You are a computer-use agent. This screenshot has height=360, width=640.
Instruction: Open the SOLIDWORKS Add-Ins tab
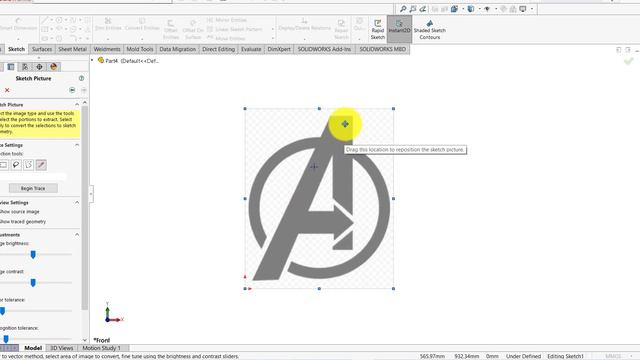[x=324, y=49]
